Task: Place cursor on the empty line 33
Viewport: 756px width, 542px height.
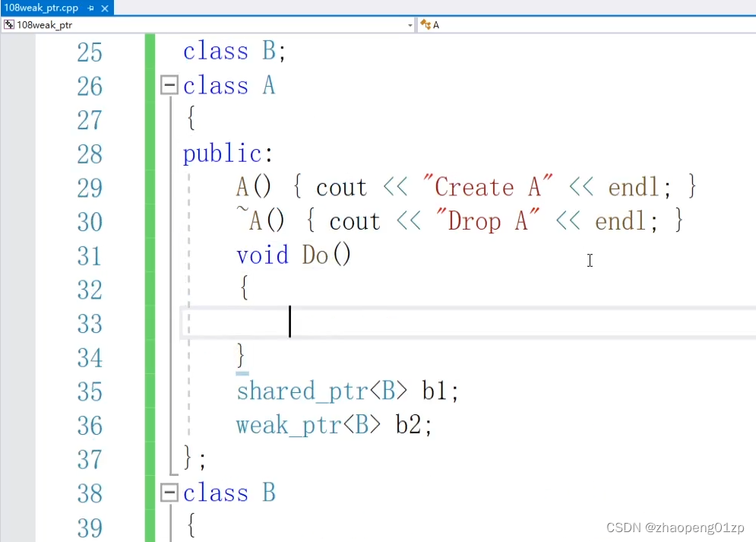Action: coord(468,322)
